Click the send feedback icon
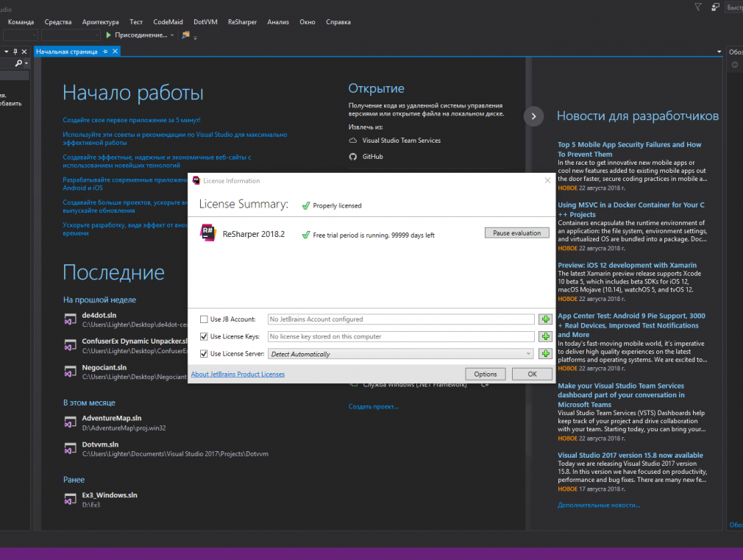 [x=716, y=7]
